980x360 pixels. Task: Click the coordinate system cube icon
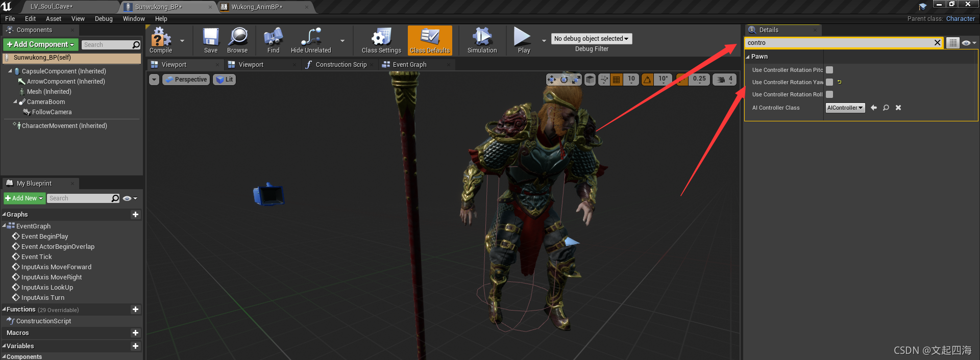[590, 80]
